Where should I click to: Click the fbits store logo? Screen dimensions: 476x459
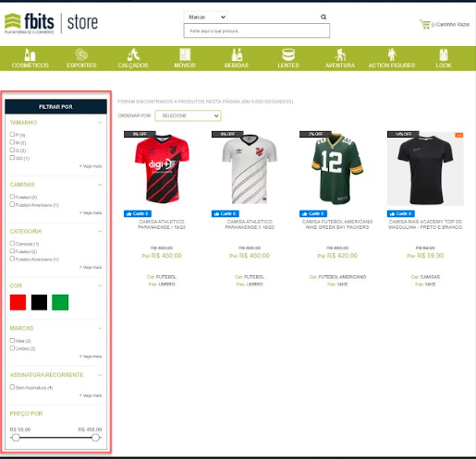(x=51, y=23)
